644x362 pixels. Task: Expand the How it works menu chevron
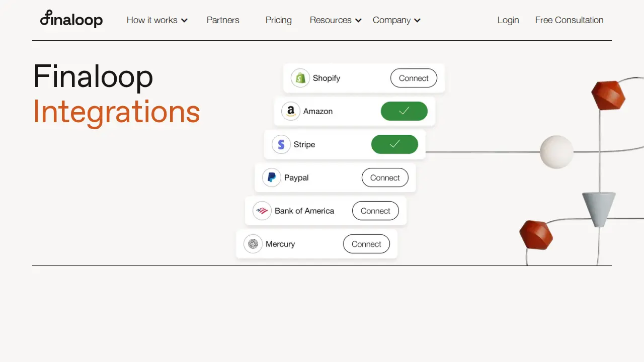(184, 21)
